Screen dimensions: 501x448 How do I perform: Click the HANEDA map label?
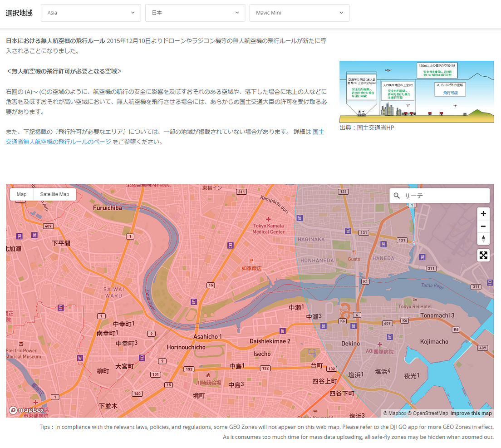tap(383, 258)
